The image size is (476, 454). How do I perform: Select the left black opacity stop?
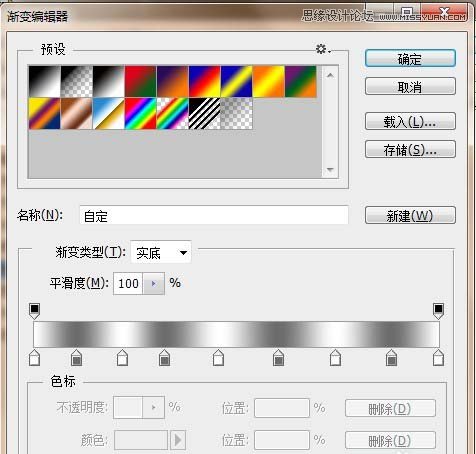tap(34, 311)
